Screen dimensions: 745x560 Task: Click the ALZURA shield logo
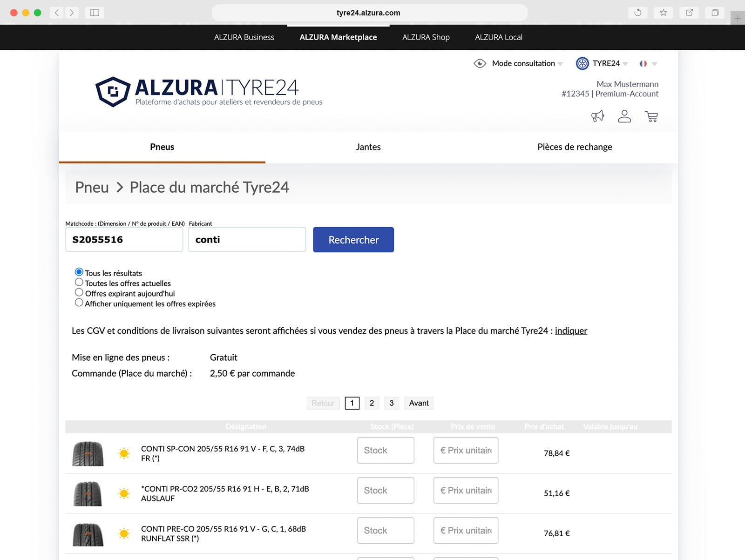tap(113, 92)
